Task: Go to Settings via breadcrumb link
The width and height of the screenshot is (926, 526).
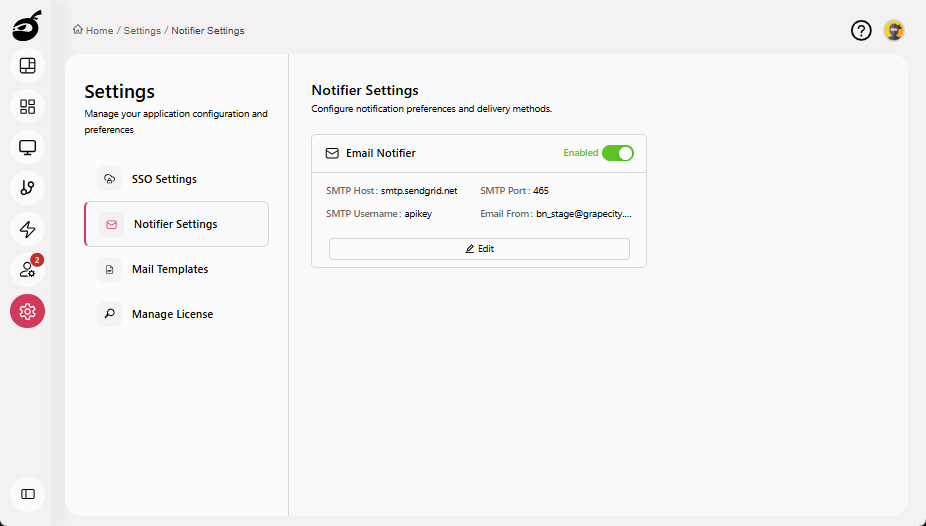Action: click(142, 31)
